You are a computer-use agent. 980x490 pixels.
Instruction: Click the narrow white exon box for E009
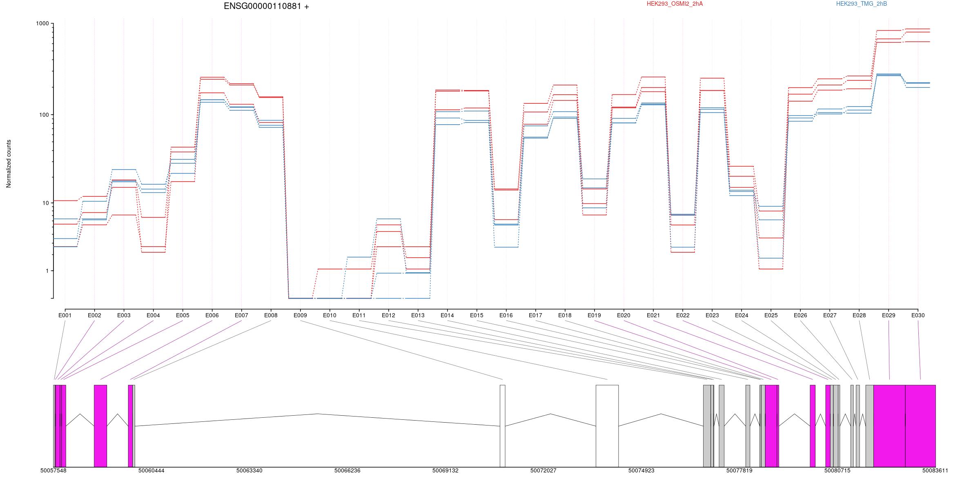503,426
